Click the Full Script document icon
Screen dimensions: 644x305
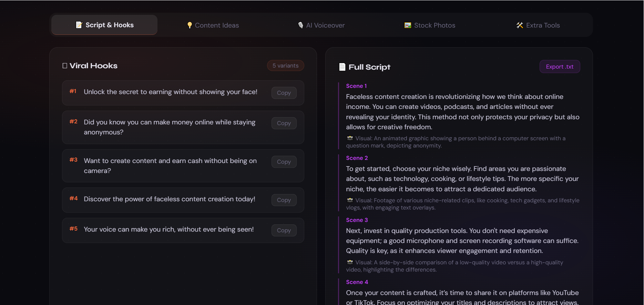(342, 67)
